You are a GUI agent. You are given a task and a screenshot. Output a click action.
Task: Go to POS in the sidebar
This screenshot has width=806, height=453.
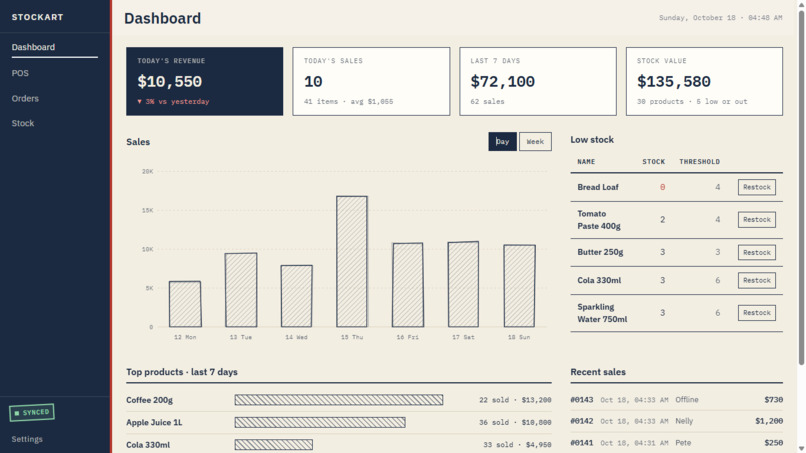tap(20, 74)
